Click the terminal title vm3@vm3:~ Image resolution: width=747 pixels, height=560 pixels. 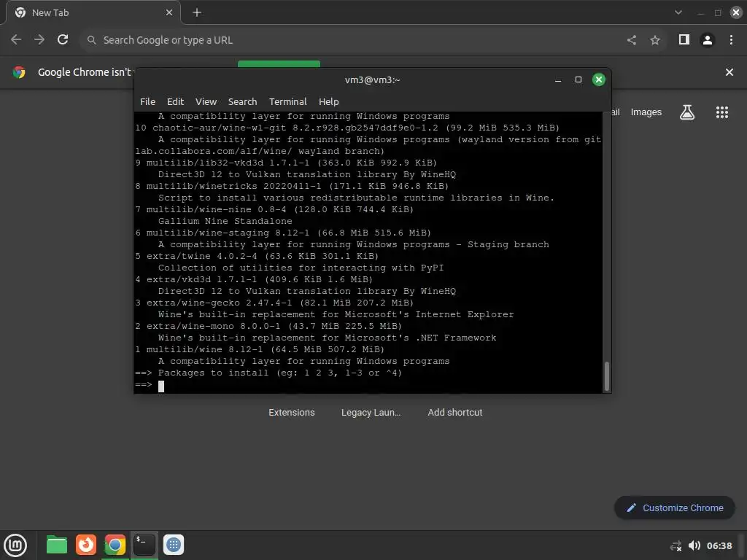click(x=372, y=79)
